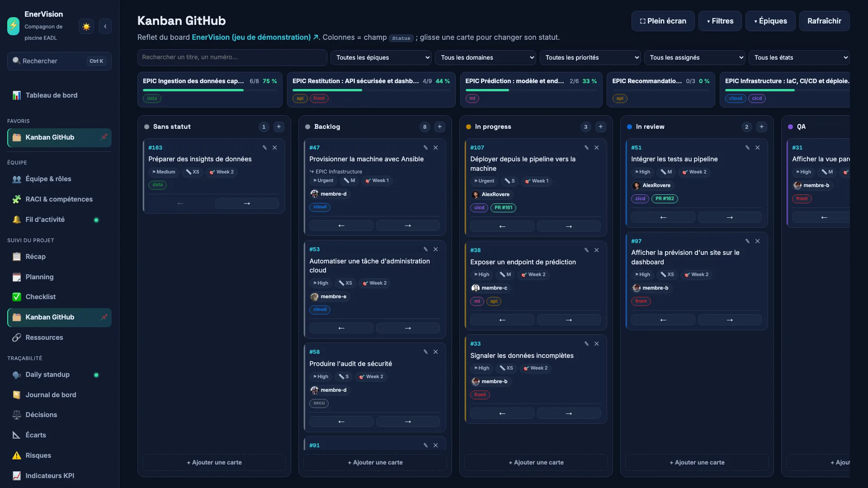
Task: Add a card via plus in Backlog header
Action: [x=440, y=127]
